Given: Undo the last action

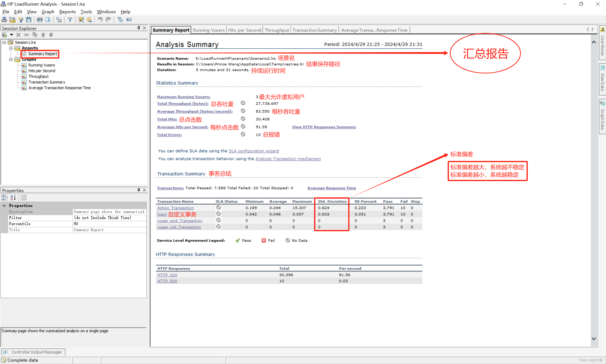Looking at the screenshot, I should click(x=100, y=20).
